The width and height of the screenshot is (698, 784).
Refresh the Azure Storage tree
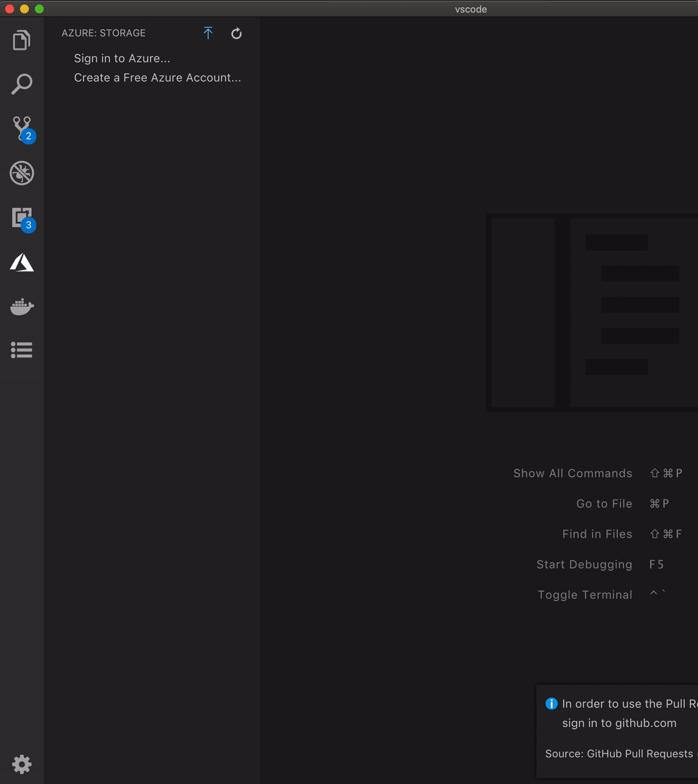coord(237,33)
